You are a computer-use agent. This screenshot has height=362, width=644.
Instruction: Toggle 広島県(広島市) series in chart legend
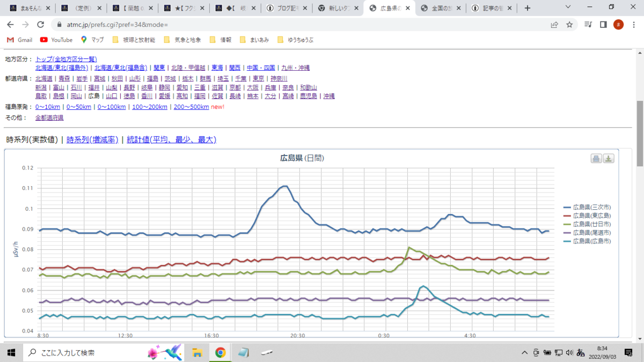[587, 241]
